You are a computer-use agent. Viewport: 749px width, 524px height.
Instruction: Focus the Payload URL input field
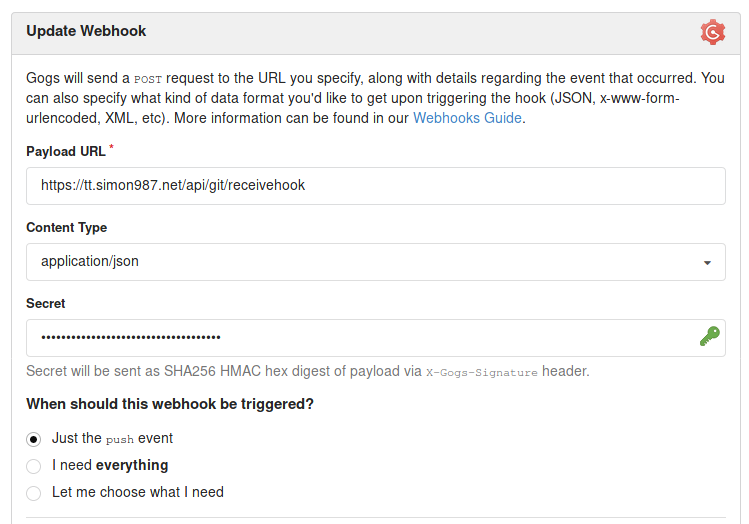pyautogui.click(x=376, y=186)
